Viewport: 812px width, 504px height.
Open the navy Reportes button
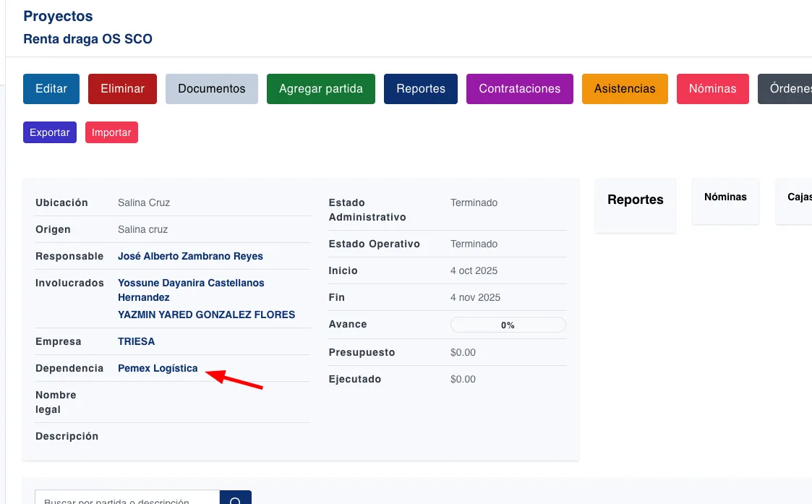tap(420, 89)
